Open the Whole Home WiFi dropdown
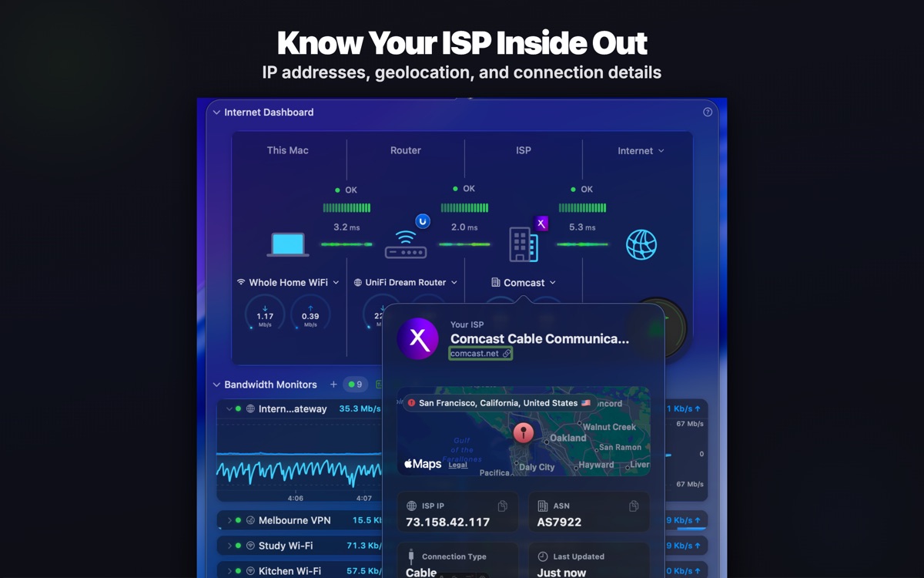Viewport: 924px width, 578px height. point(288,283)
